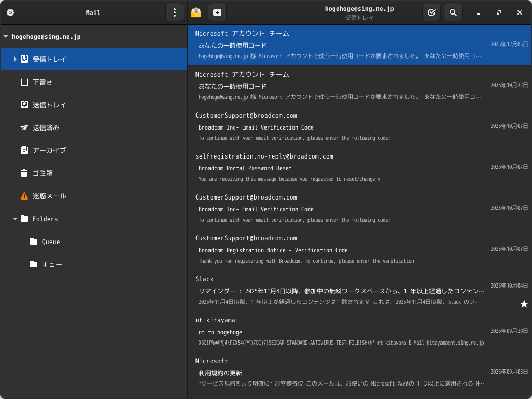Click the アーカイブ archive icon

[x=24, y=150]
